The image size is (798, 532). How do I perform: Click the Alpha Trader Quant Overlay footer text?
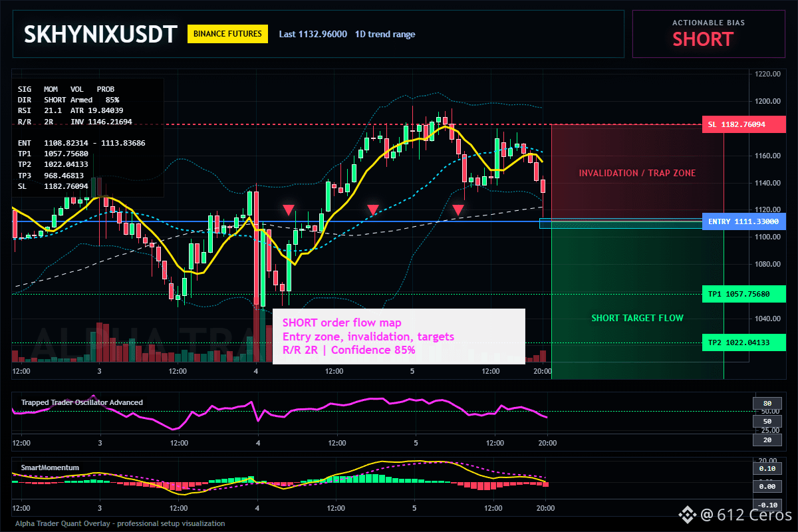tap(120, 523)
